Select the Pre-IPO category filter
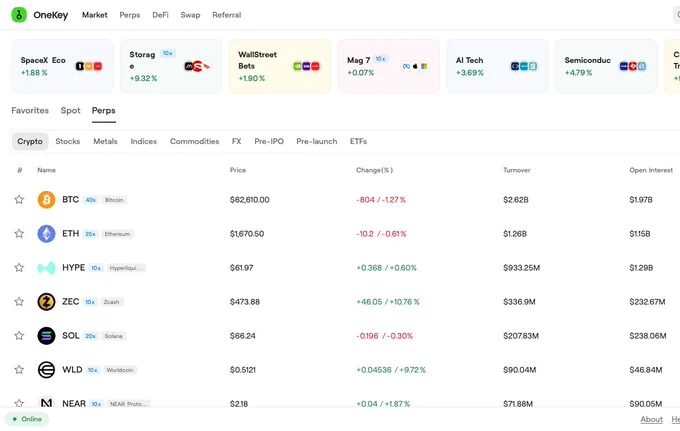This screenshot has height=431, width=680. (x=269, y=141)
